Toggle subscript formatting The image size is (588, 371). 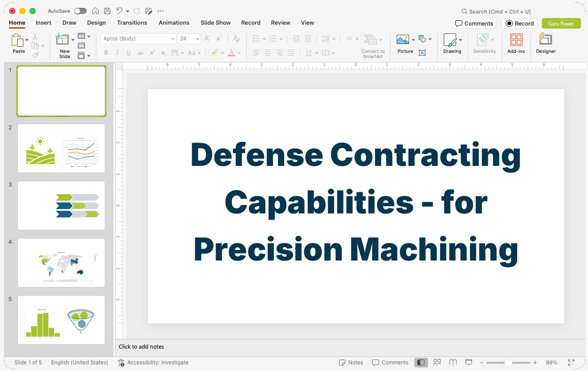pyautogui.click(x=164, y=53)
